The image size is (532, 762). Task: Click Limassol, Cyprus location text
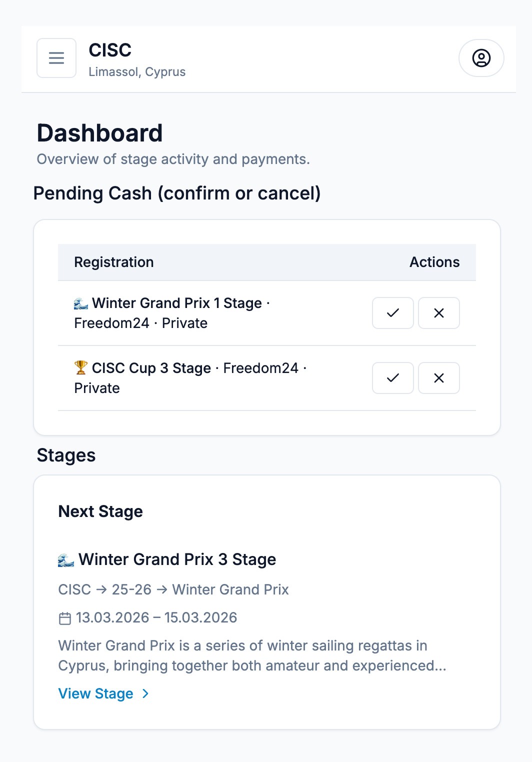pyautogui.click(x=137, y=71)
